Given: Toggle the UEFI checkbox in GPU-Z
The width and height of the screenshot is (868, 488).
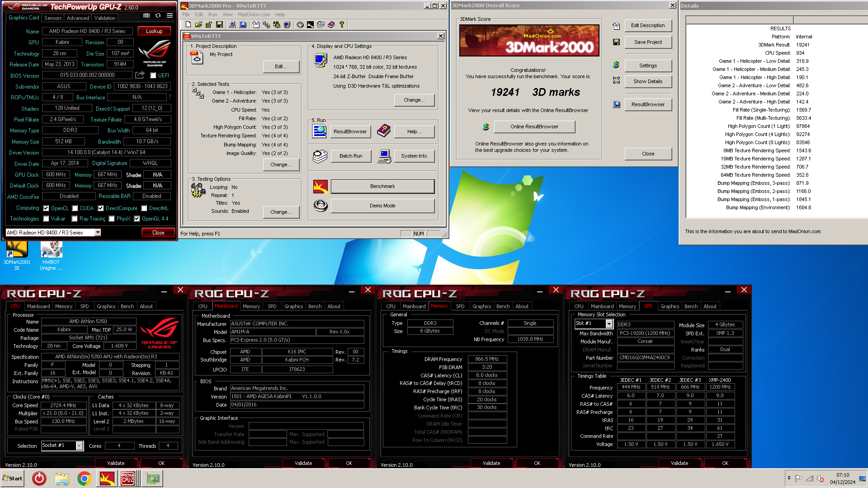Looking at the screenshot, I should point(153,75).
